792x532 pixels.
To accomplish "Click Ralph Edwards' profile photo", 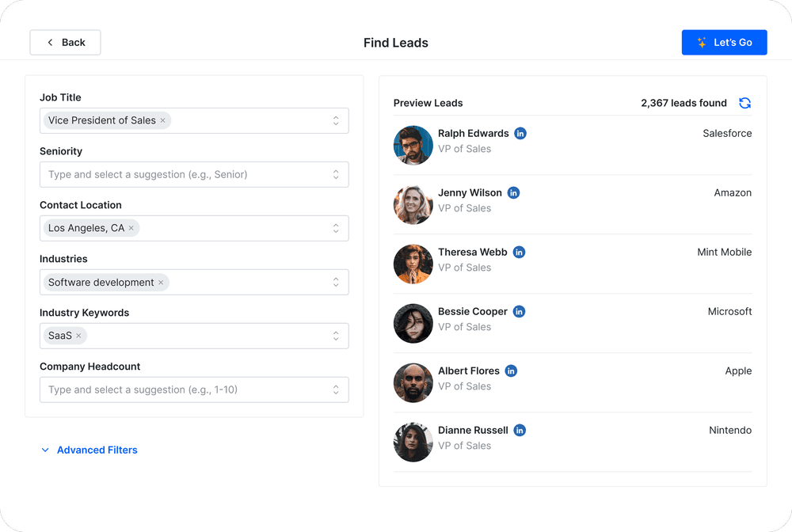I will 413,146.
